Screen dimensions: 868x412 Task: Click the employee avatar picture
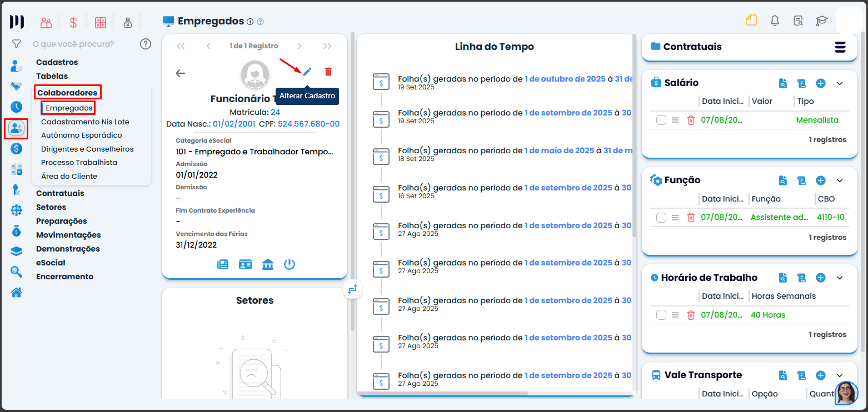pos(255,75)
